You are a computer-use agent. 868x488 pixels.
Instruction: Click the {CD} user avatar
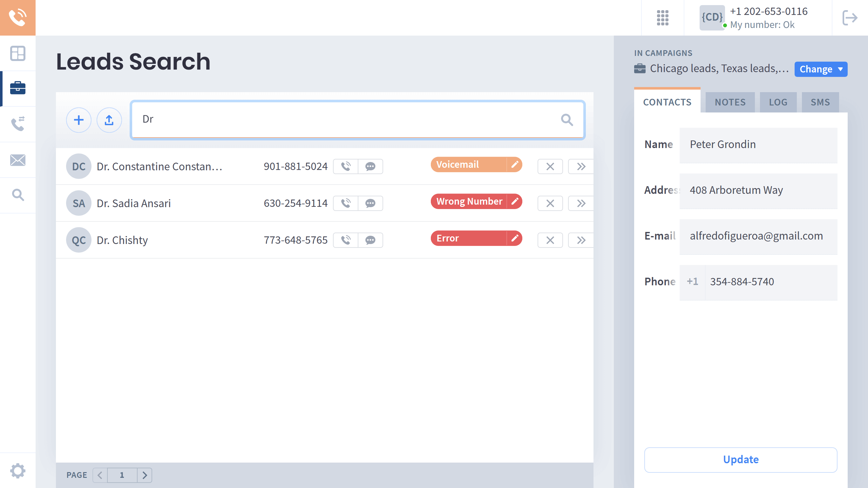pyautogui.click(x=712, y=17)
